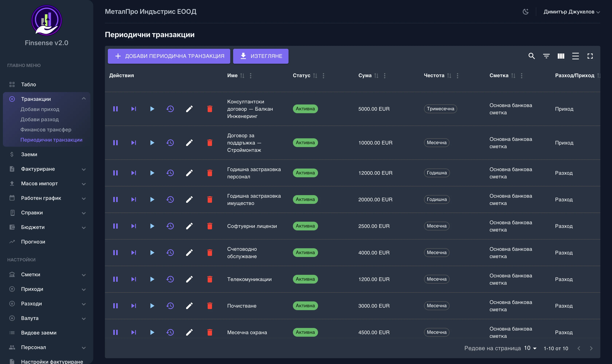The image size is (612, 364).
Task: Go to previous page of results
Action: coord(579,348)
